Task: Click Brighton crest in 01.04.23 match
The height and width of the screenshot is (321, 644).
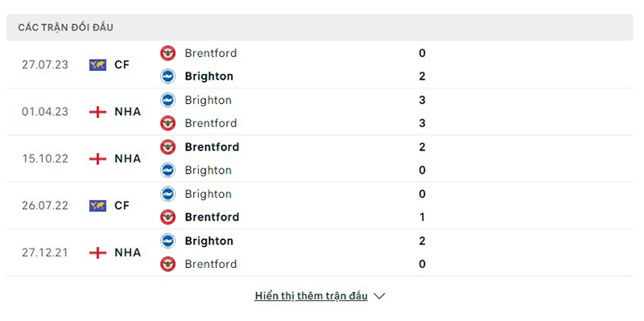Action: (168, 100)
